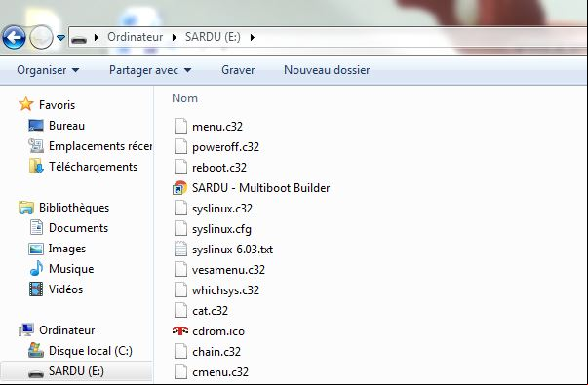Open Bureau in the sidebar

pos(66,126)
